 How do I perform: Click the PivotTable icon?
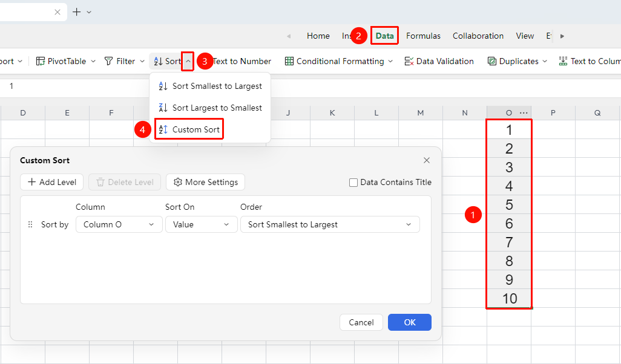click(41, 61)
